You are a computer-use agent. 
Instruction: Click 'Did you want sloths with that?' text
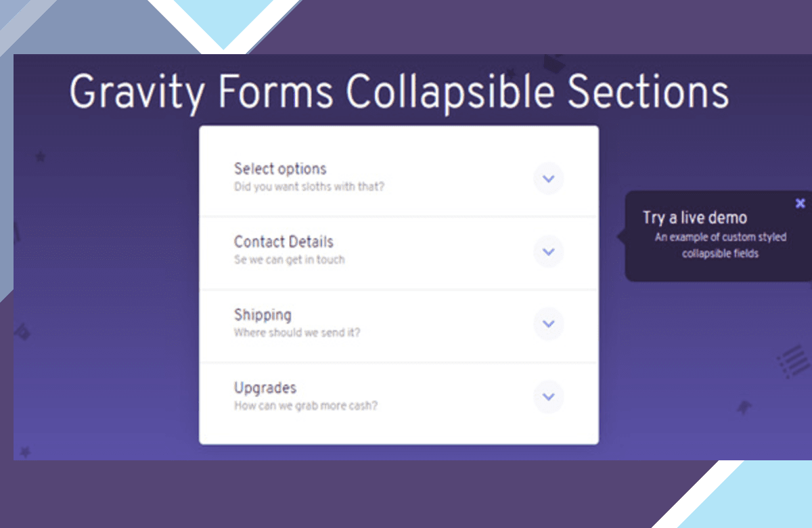[x=309, y=187]
